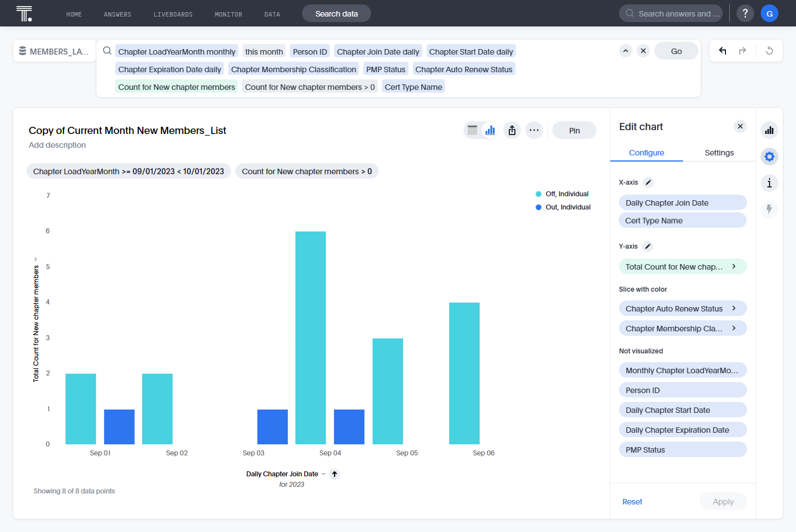This screenshot has width=796, height=532.
Task: Click the undo arrow icon
Action: coord(723,51)
